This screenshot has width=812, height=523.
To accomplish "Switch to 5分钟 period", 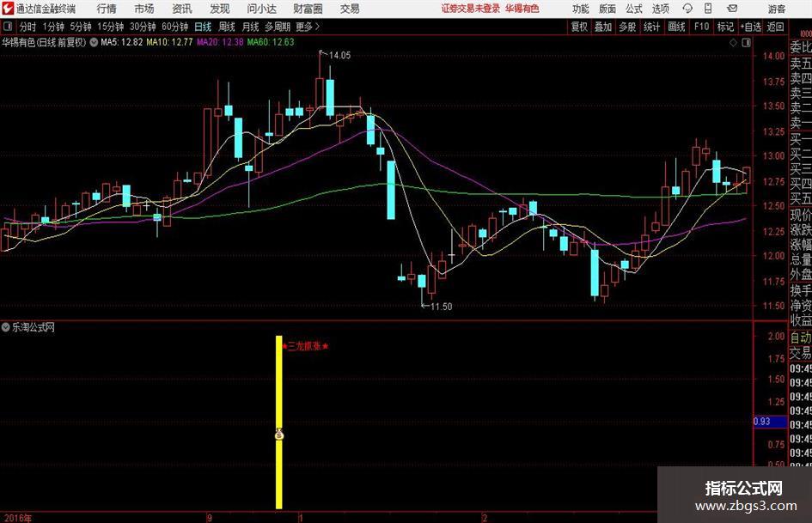I will [80, 27].
